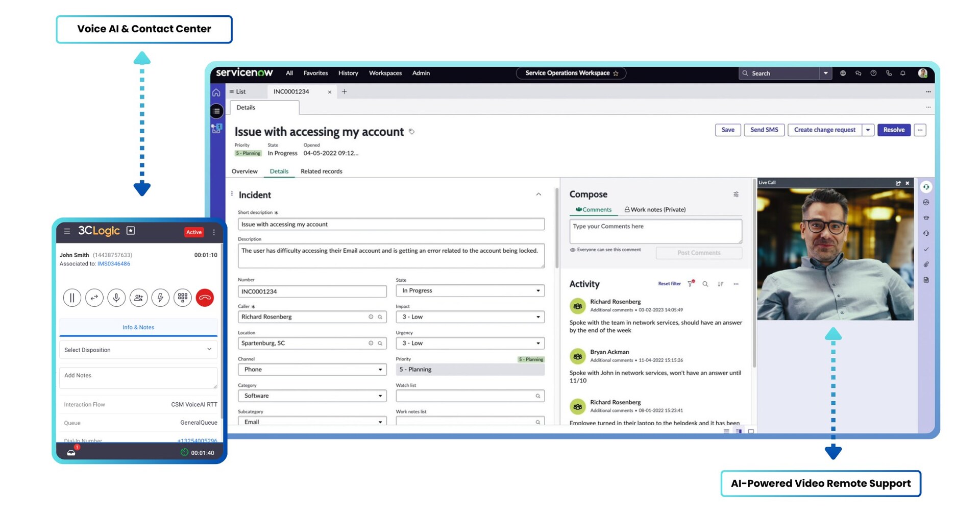Collapse the Incident section chevron
The width and height of the screenshot is (980, 513).
coord(538,194)
